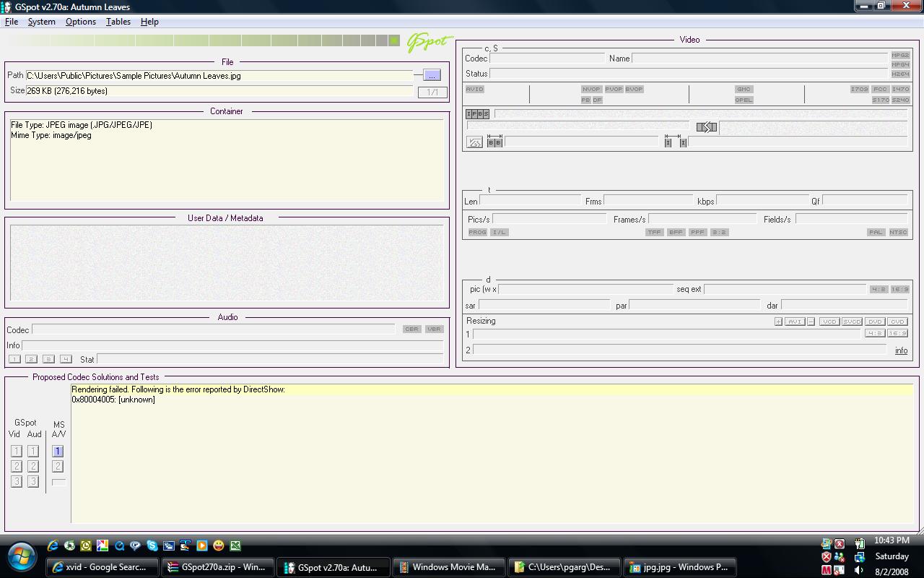Click the browse '...' button next to Path

(432, 75)
